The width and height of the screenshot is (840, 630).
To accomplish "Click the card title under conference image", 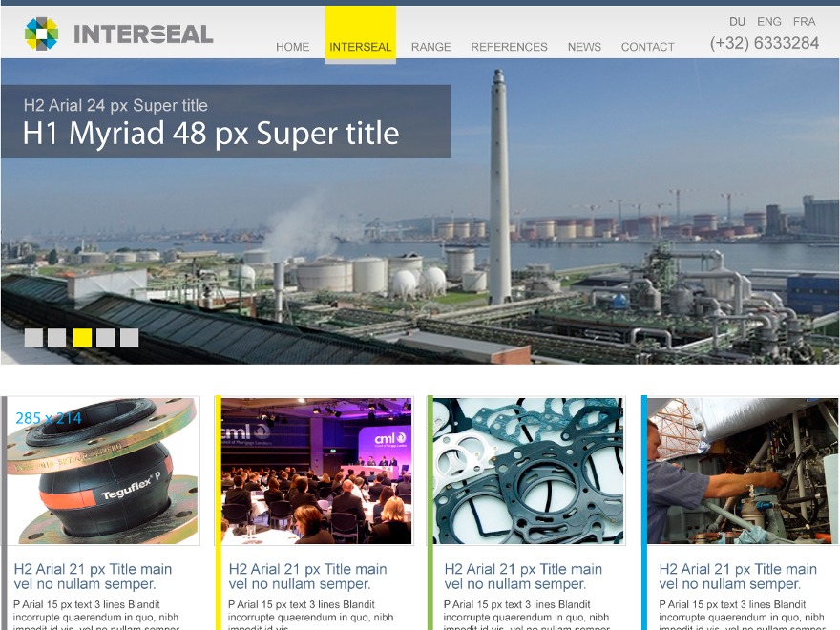I will [x=307, y=576].
